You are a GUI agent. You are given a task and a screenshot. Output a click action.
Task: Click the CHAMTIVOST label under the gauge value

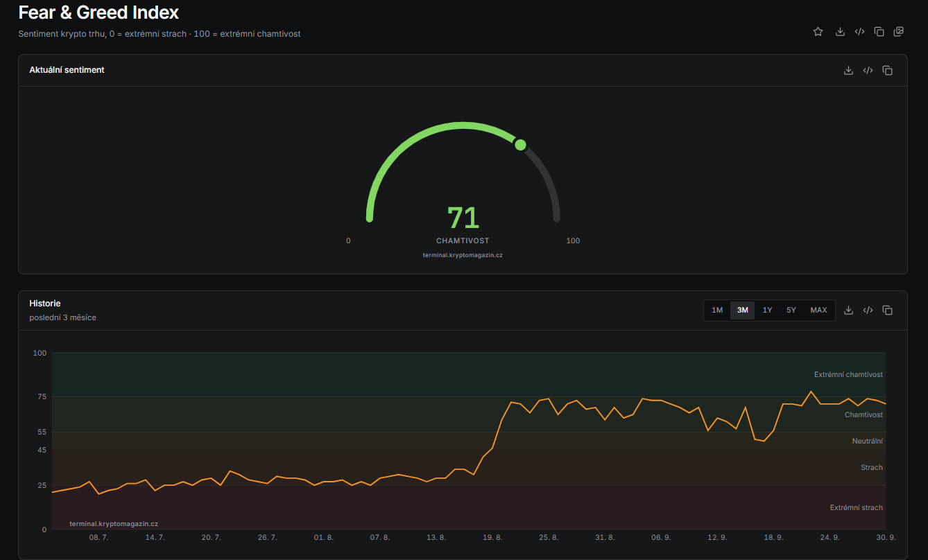pyautogui.click(x=463, y=240)
